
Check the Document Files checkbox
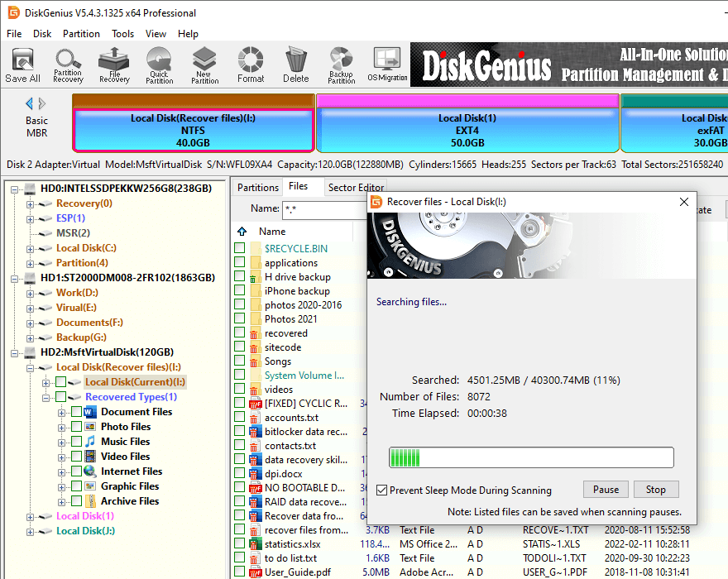point(77,412)
